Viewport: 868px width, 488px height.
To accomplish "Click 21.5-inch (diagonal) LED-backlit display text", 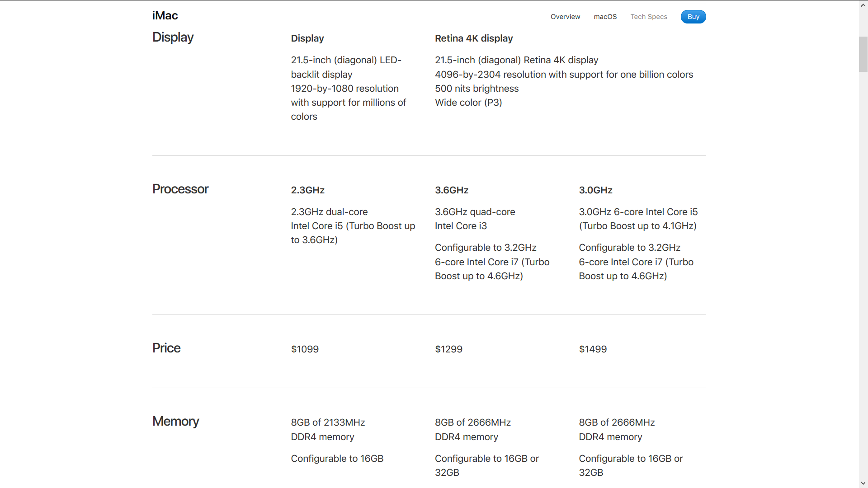I will pos(346,67).
